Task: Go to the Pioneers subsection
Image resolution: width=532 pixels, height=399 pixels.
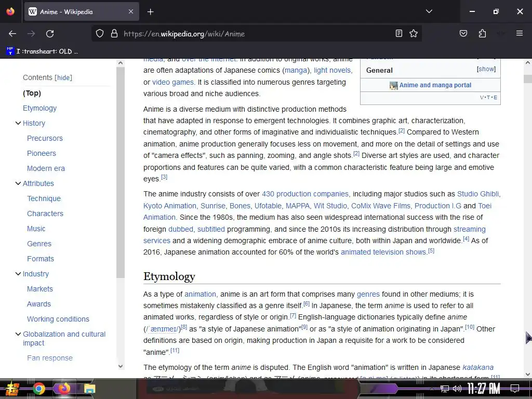Action: pos(42,153)
